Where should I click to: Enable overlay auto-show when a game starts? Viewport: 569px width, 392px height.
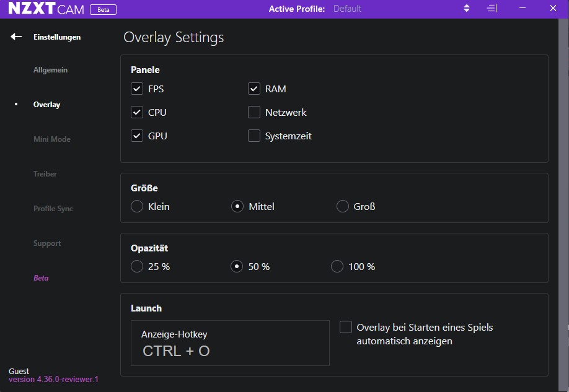345,327
